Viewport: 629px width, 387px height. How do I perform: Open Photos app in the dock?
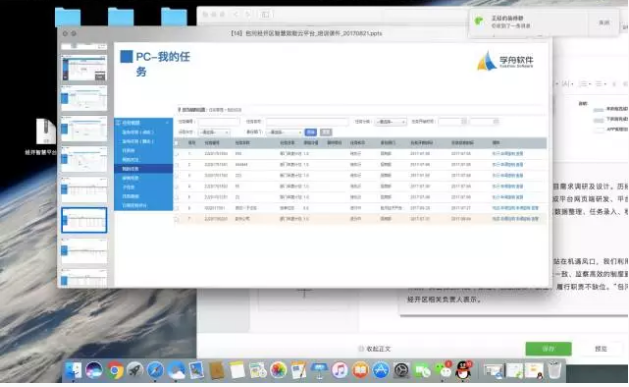click(278, 370)
